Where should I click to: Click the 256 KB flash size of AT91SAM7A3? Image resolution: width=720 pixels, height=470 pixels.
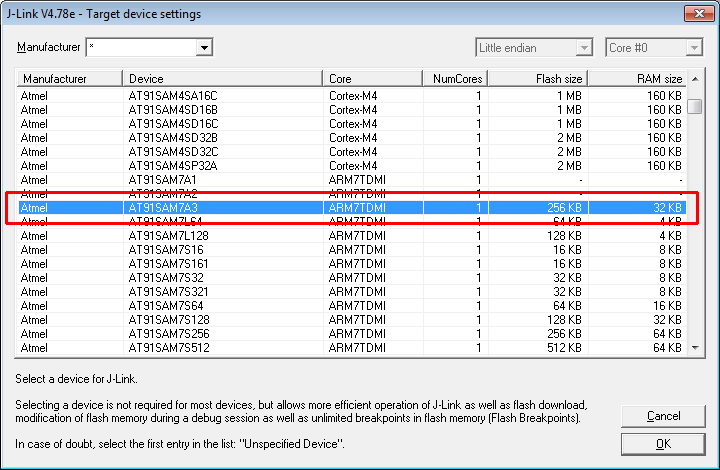tap(564, 207)
